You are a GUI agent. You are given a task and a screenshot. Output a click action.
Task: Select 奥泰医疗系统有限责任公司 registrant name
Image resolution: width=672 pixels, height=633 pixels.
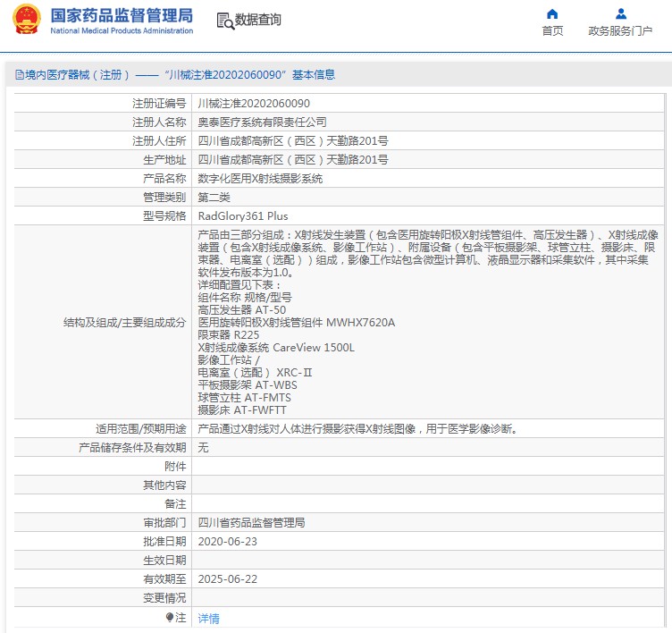tap(263, 122)
